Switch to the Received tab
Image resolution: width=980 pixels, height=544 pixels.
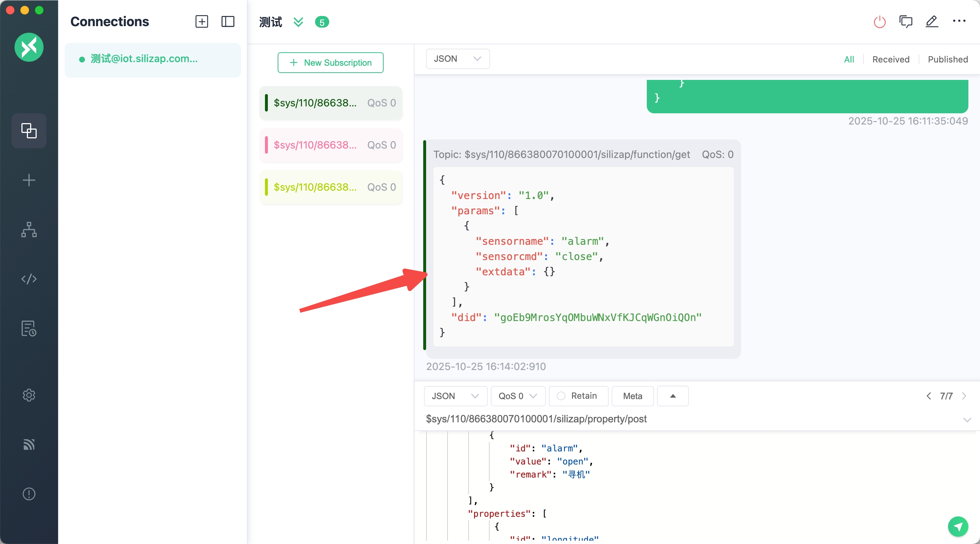(891, 60)
